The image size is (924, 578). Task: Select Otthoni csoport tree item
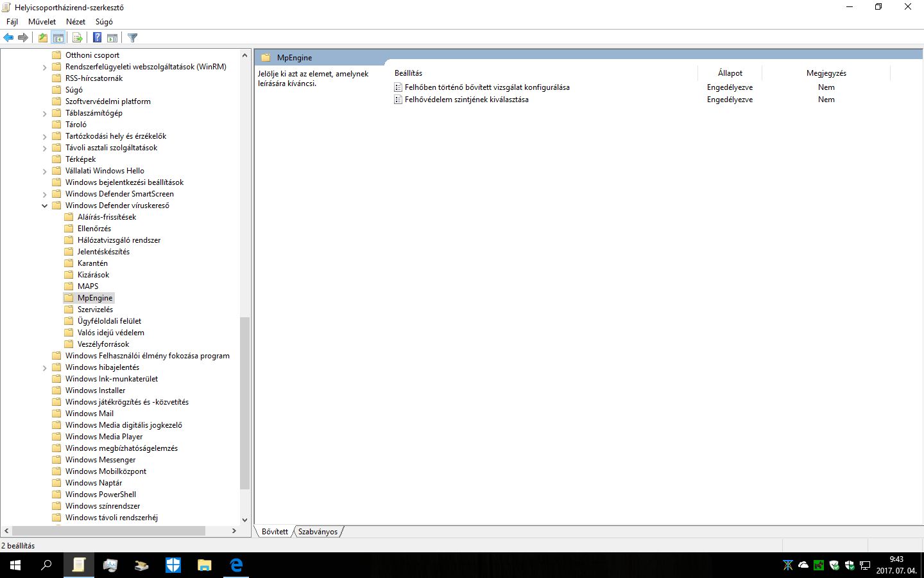pos(92,55)
